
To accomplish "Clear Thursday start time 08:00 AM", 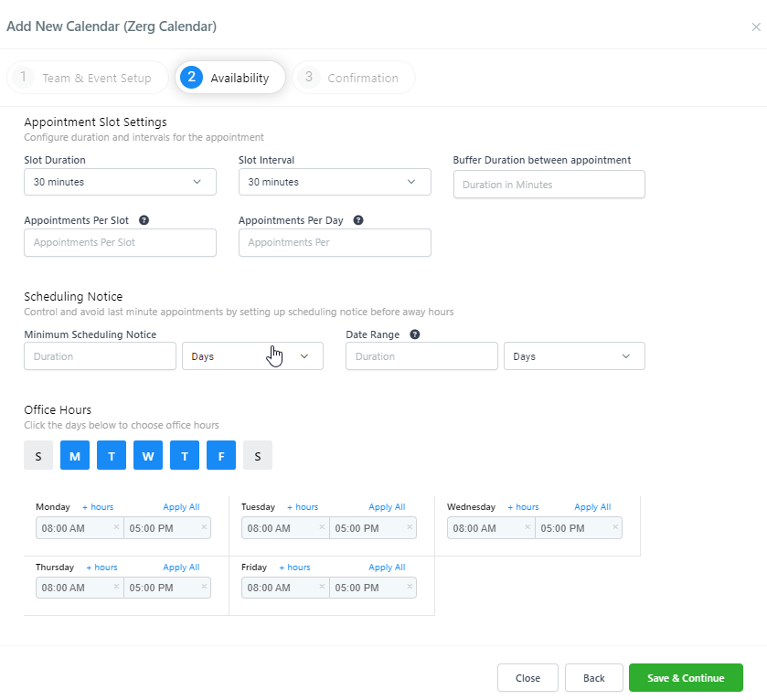I will coord(116,586).
